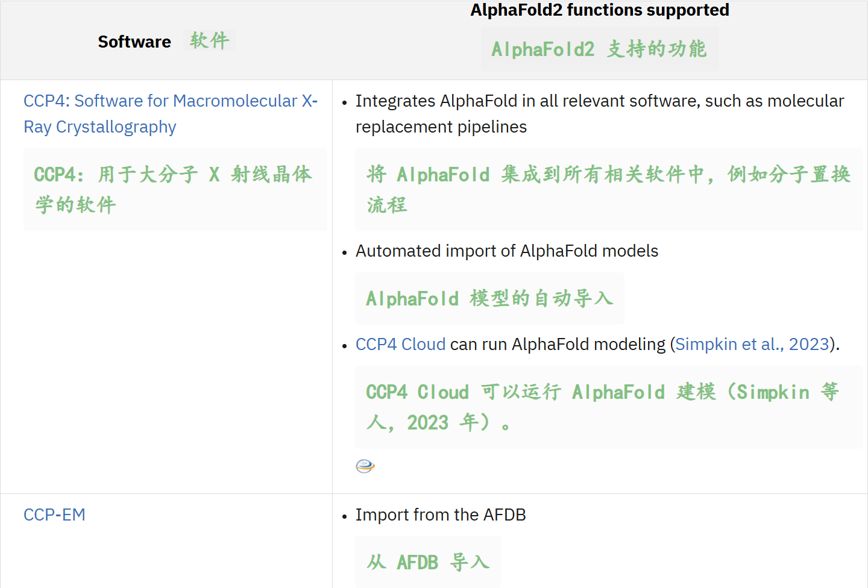Click the text "Integrates AlphaFold in all relevant software"
The height and width of the screenshot is (588, 868).
(526, 101)
